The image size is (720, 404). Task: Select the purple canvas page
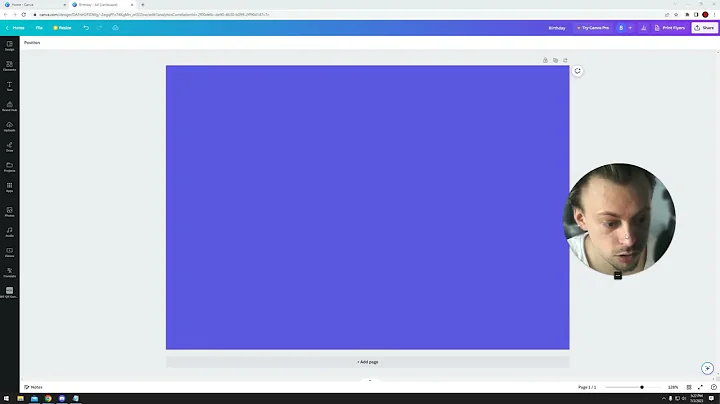(x=368, y=208)
